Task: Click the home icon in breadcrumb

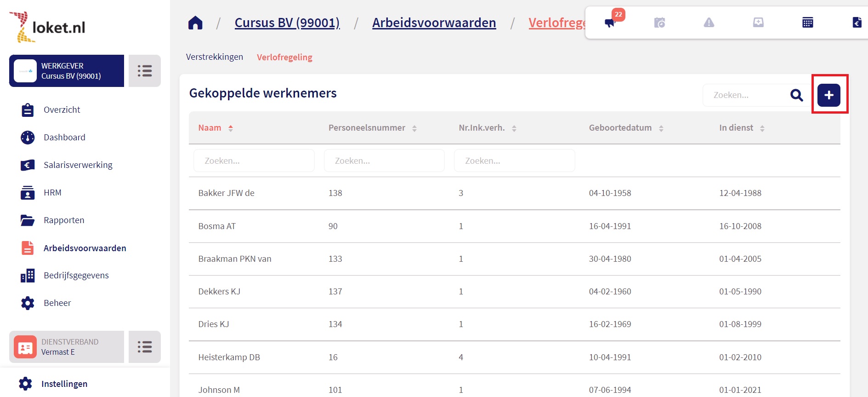Action: pyautogui.click(x=195, y=23)
